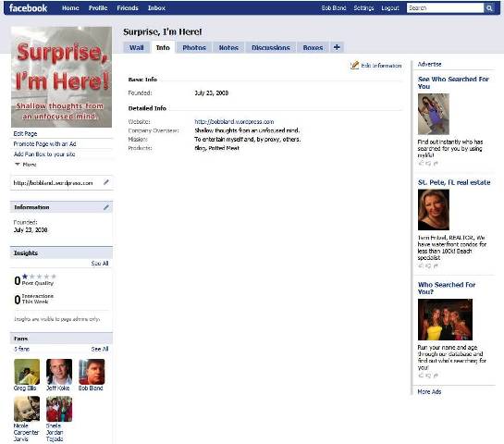This screenshot has width=504, height=444.
Task: Click pencil icon beside Edit Information
Action: click(x=354, y=66)
